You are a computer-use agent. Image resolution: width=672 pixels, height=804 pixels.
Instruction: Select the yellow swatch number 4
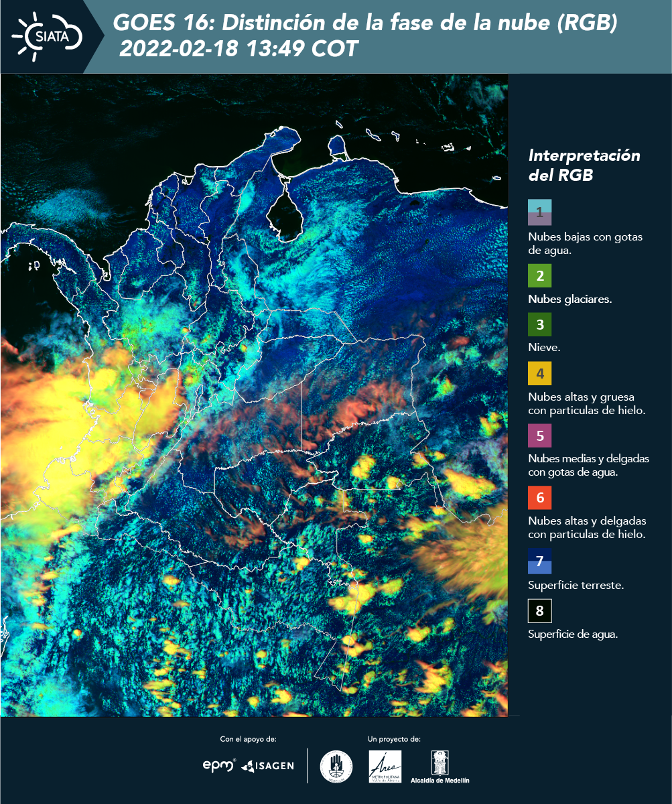pyautogui.click(x=539, y=373)
